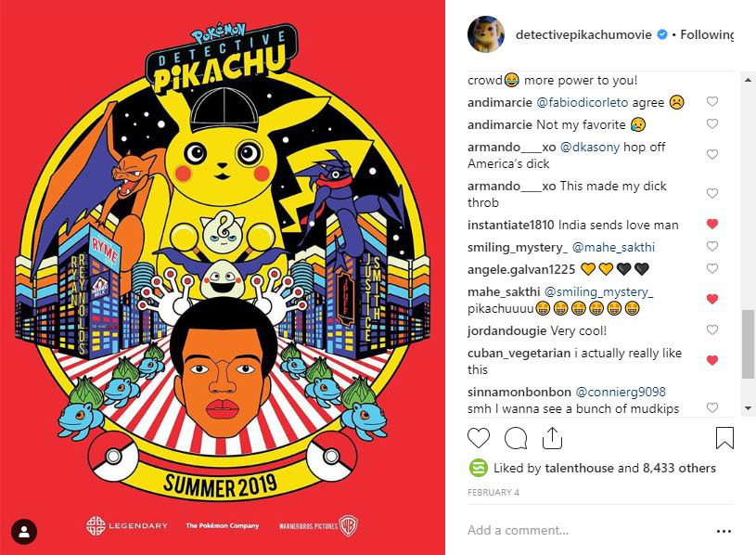Unlike the instantiate1810 comment
This screenshot has width=756, height=555.
[712, 225]
